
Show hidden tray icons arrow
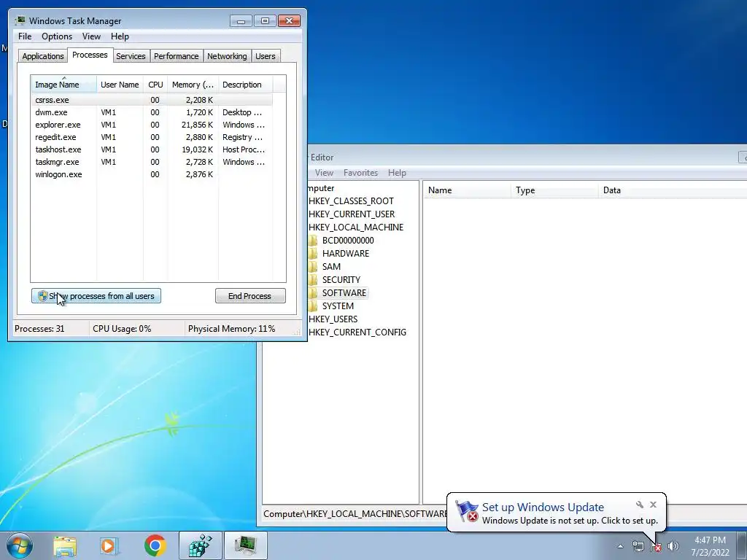coord(620,546)
